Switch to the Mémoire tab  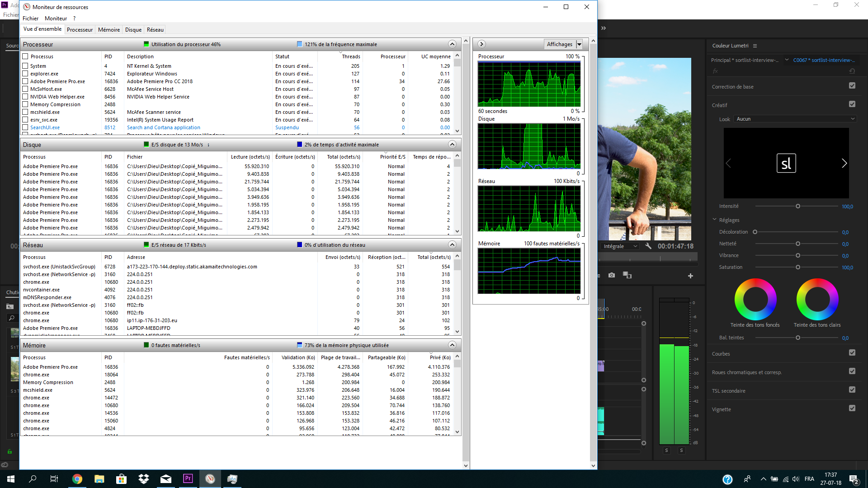109,30
